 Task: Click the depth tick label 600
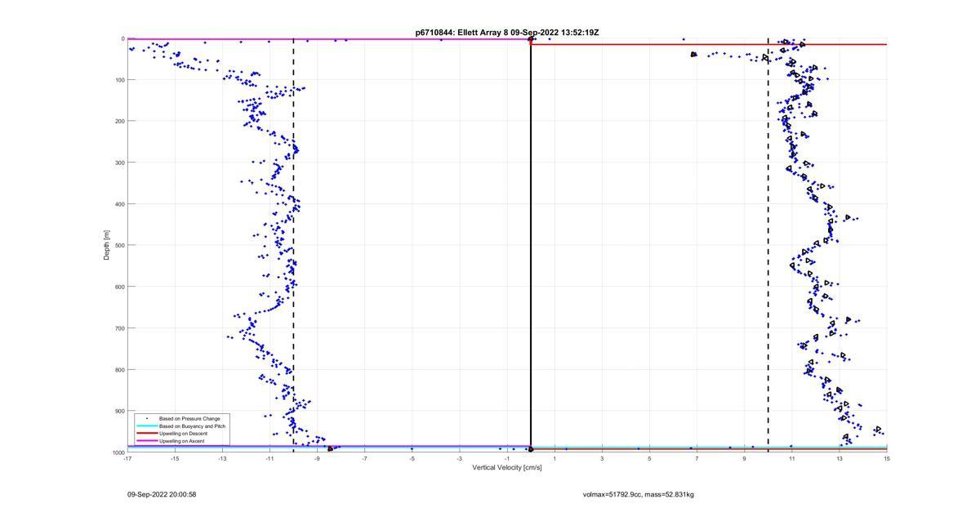[119, 287]
